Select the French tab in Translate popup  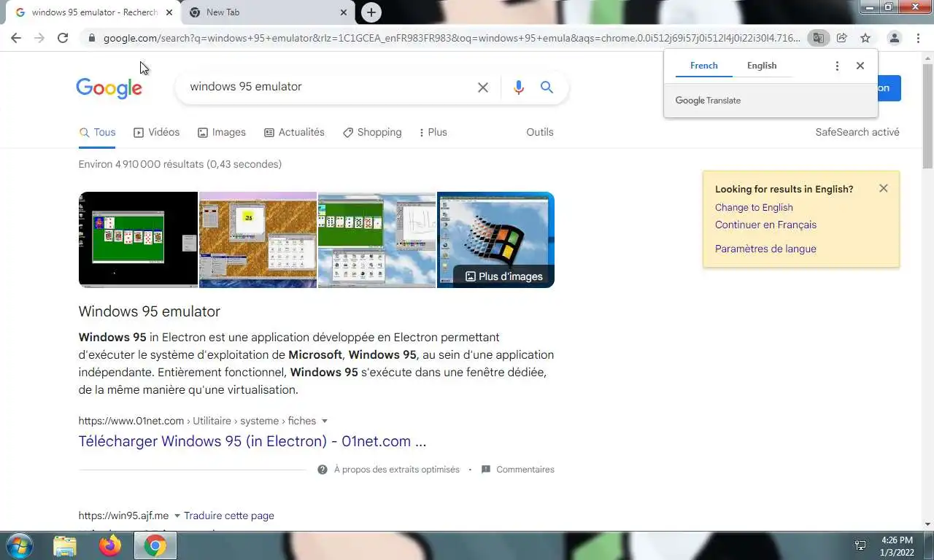coord(704,66)
